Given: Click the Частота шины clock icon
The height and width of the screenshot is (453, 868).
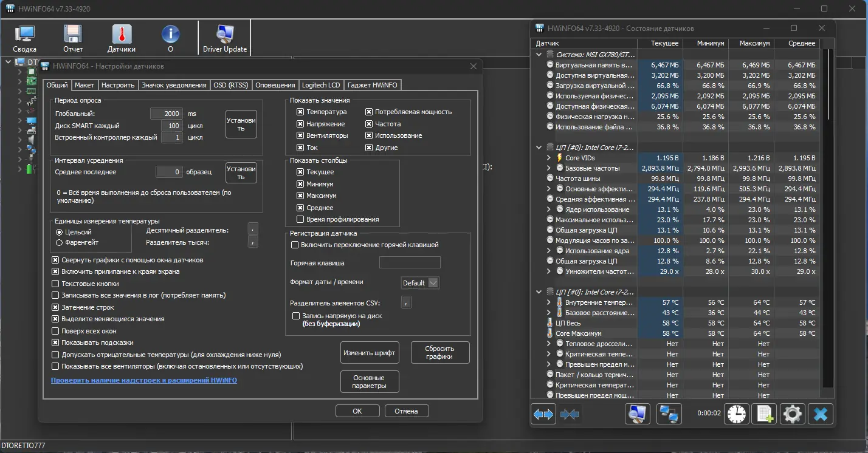Looking at the screenshot, I should coord(550,179).
